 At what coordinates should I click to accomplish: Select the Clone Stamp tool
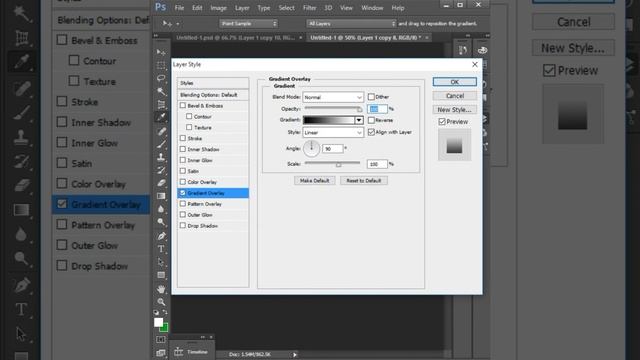tap(161, 157)
